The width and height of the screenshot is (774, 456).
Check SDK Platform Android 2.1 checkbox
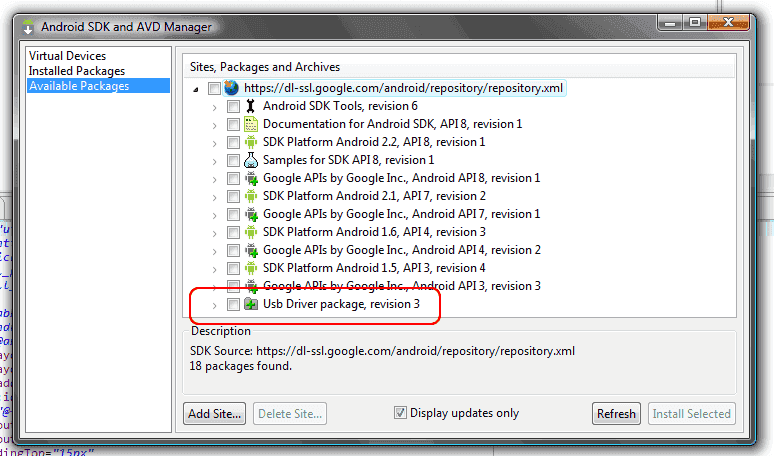(x=233, y=196)
